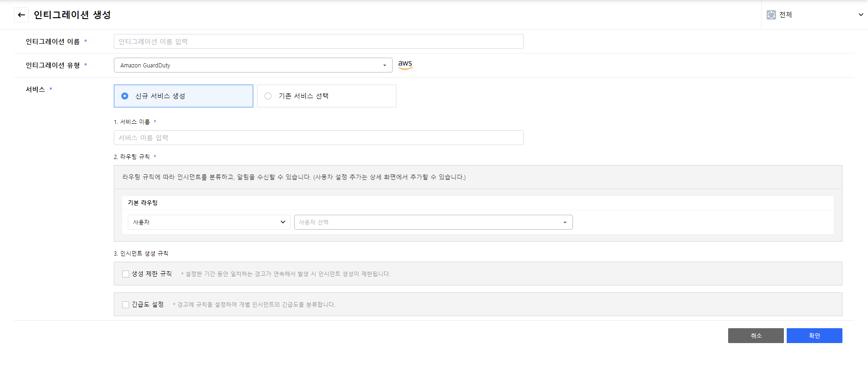
Task: Enable 생성 제한 규칙 checkbox
Action: click(126, 274)
